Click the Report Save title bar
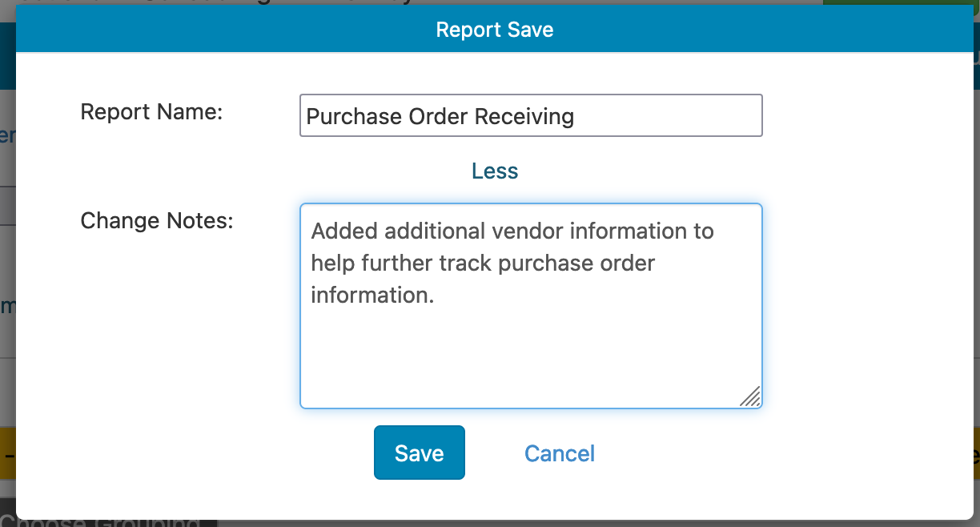Screen dimensions: 980x527 tap(495, 30)
